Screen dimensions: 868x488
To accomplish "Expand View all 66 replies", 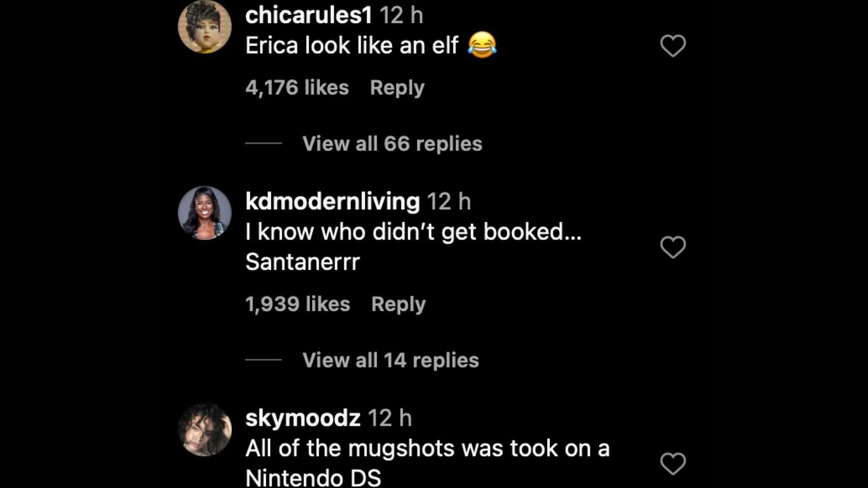I will (392, 144).
